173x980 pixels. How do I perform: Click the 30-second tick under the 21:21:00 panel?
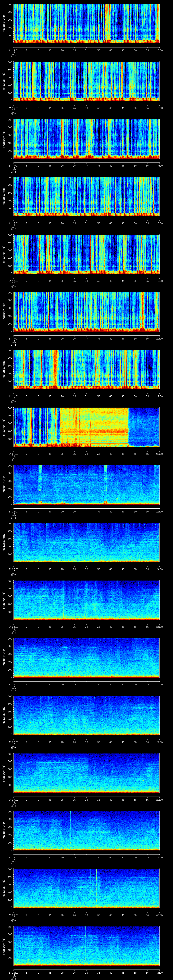point(86,454)
